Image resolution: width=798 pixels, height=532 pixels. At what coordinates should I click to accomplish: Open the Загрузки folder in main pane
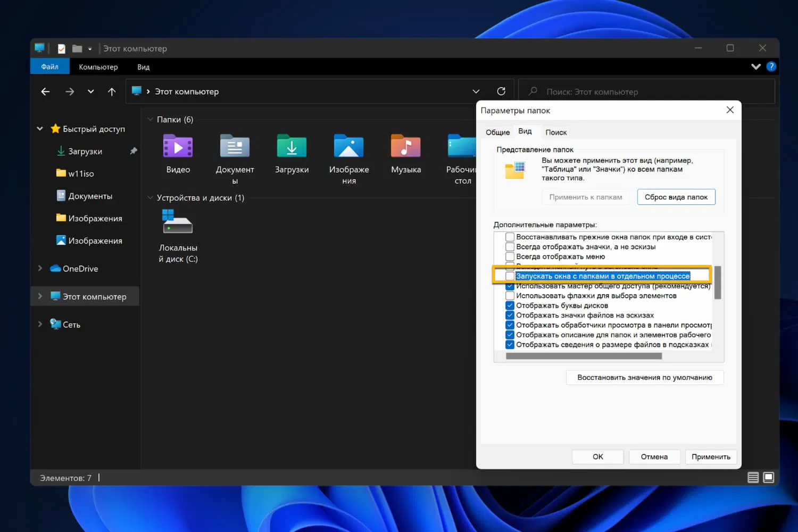click(292, 147)
